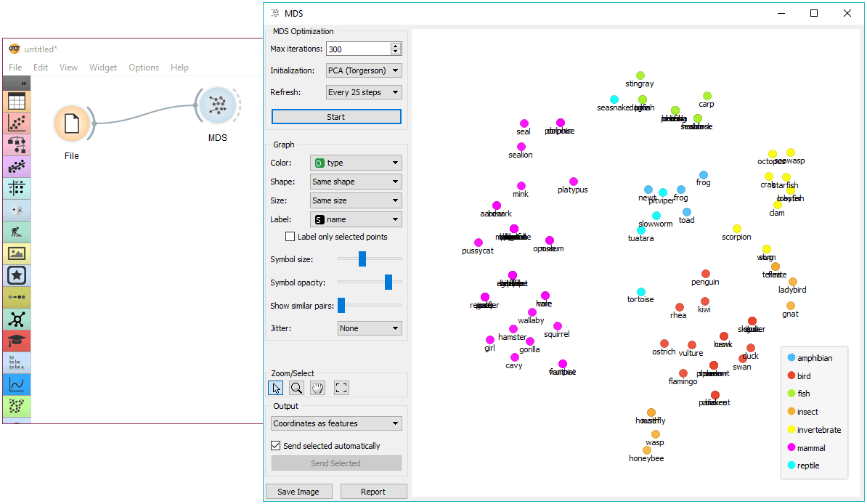Activate the magnifier zoom tool
The height and width of the screenshot is (504, 867).
(296, 388)
